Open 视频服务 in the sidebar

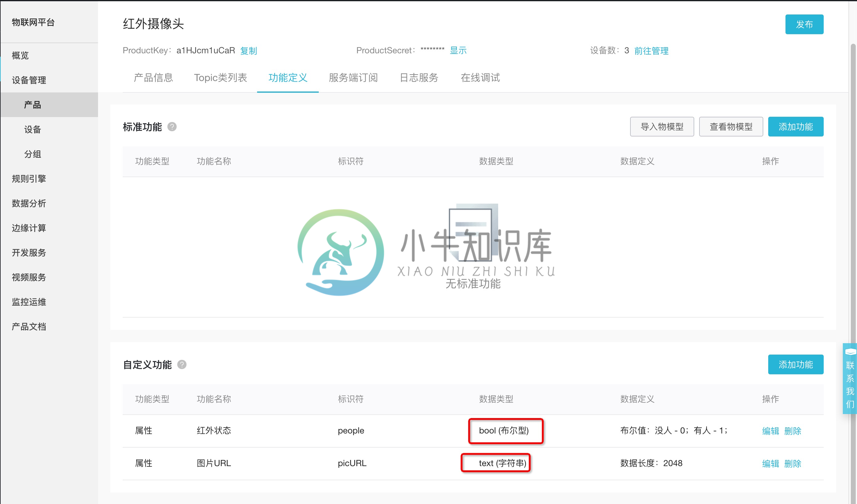(x=49, y=277)
